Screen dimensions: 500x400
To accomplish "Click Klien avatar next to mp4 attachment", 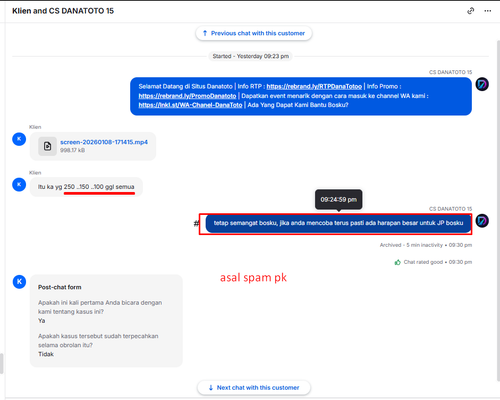I will coord(19,139).
